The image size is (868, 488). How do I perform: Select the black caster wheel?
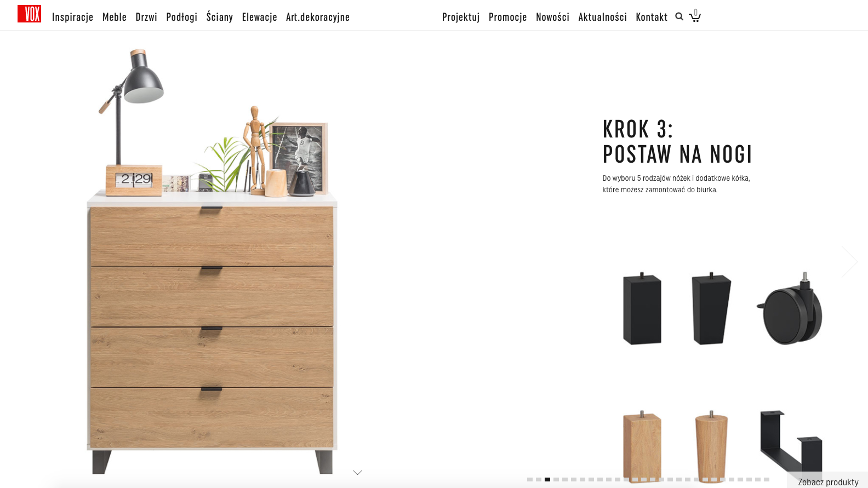[x=790, y=308]
